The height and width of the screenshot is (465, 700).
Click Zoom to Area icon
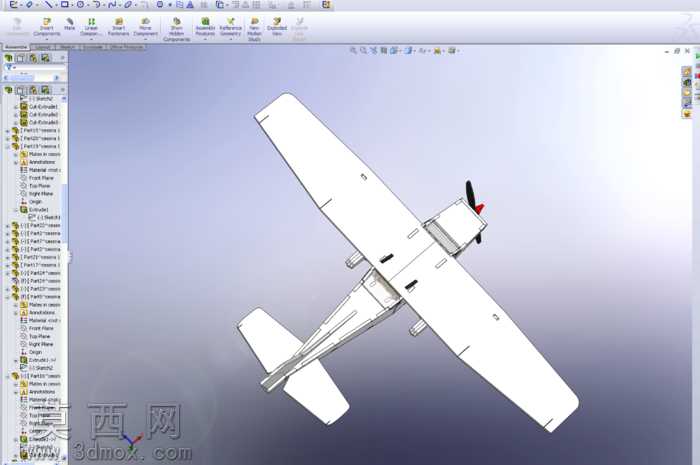coord(363,50)
